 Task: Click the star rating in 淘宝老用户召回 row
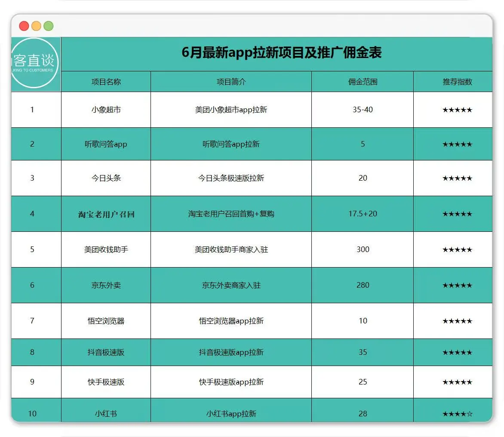(458, 214)
